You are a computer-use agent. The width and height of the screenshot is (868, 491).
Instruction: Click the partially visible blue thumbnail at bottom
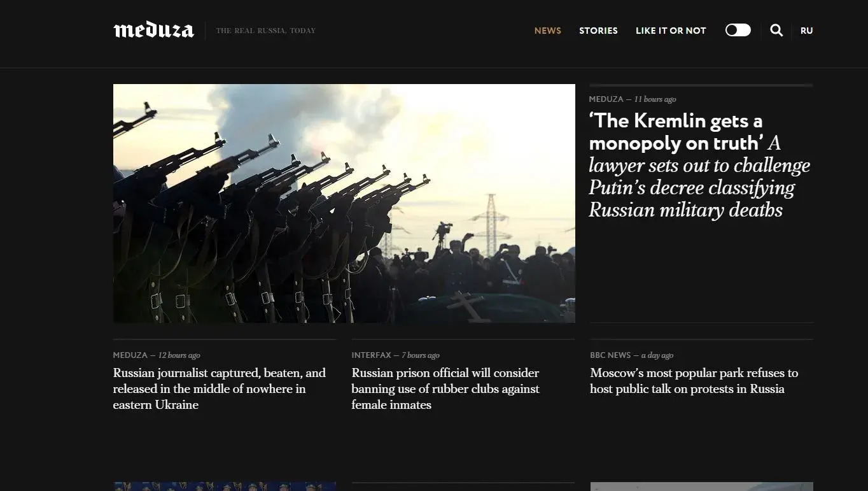coord(224,487)
